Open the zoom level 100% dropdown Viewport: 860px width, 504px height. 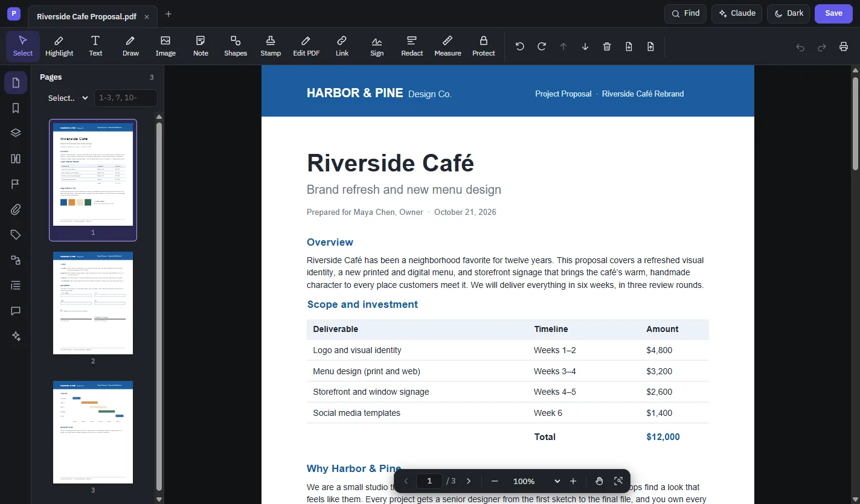(535, 481)
